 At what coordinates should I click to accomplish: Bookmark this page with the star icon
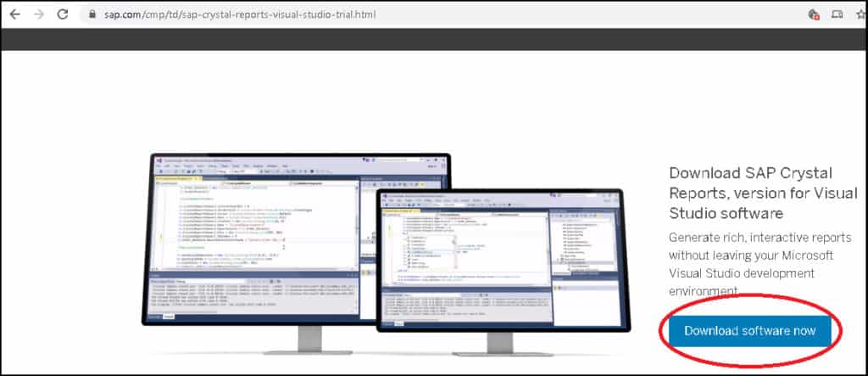(861, 14)
